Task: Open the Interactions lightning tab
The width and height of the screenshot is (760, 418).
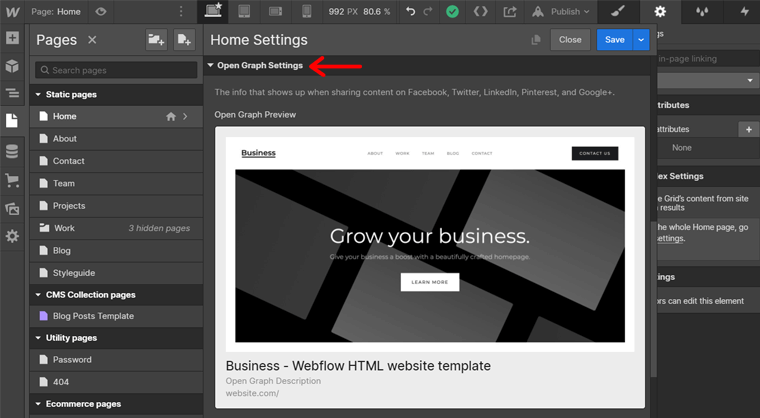Action: (x=744, y=11)
